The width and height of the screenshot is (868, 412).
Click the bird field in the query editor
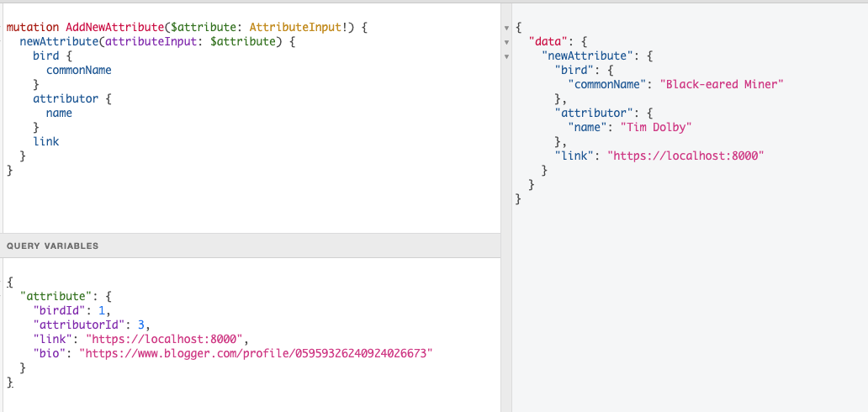click(46, 56)
